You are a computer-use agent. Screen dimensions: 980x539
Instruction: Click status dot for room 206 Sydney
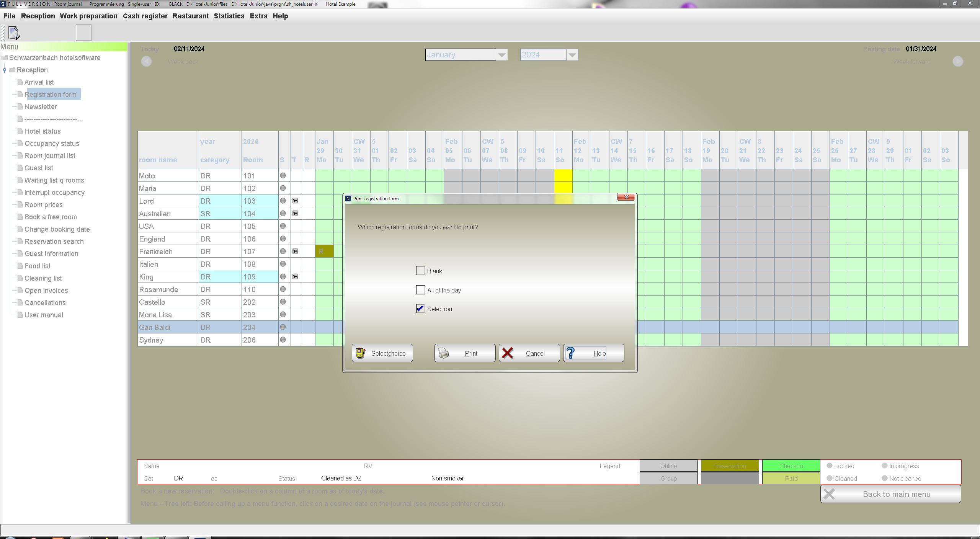tap(283, 340)
